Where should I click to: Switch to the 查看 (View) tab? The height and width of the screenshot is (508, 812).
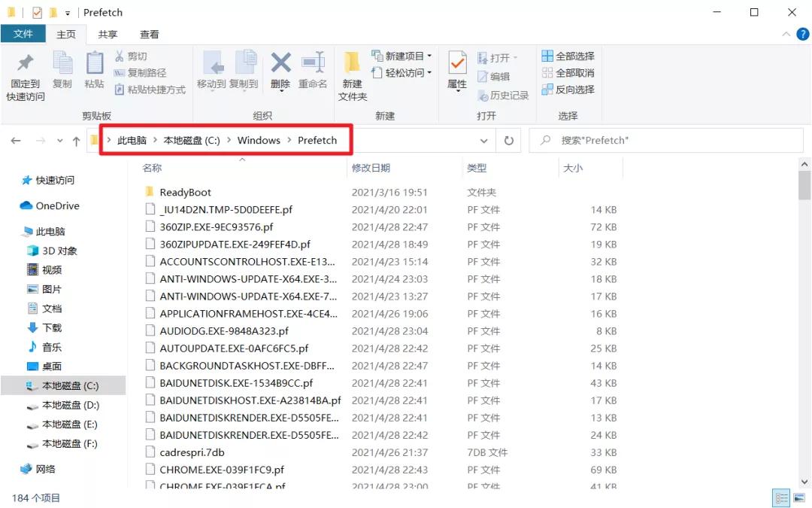click(148, 33)
